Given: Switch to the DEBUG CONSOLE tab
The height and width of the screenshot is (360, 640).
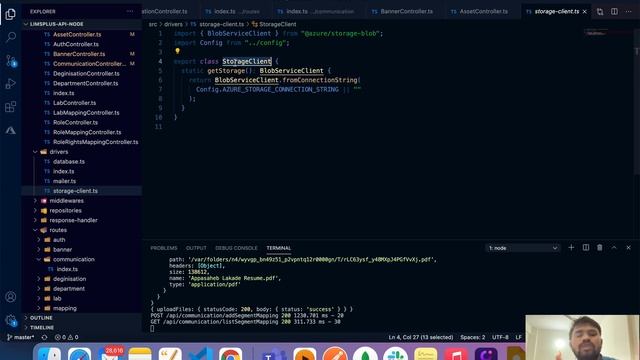Looking at the screenshot, I should point(236,248).
